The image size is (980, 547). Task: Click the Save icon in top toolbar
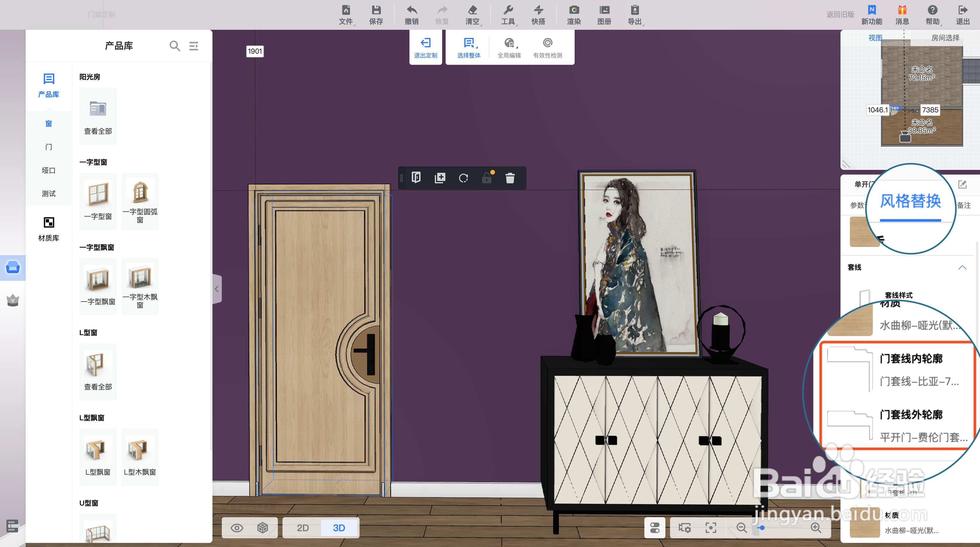click(376, 15)
